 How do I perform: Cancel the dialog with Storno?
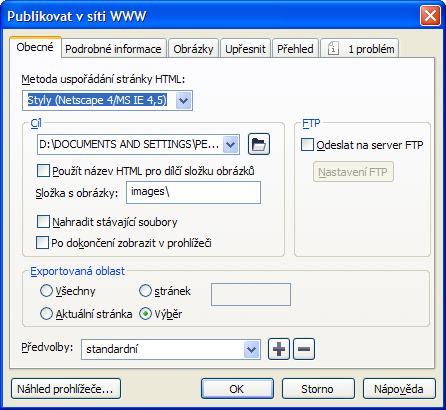318,389
